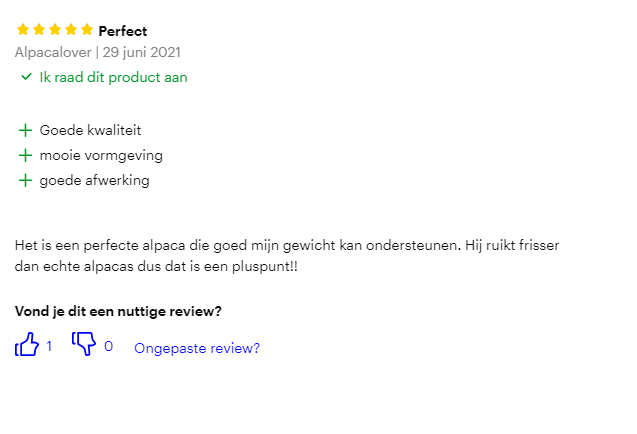This screenshot has height=434, width=637.
Task: Click the fifth yellow rating star
Action: 87,30
